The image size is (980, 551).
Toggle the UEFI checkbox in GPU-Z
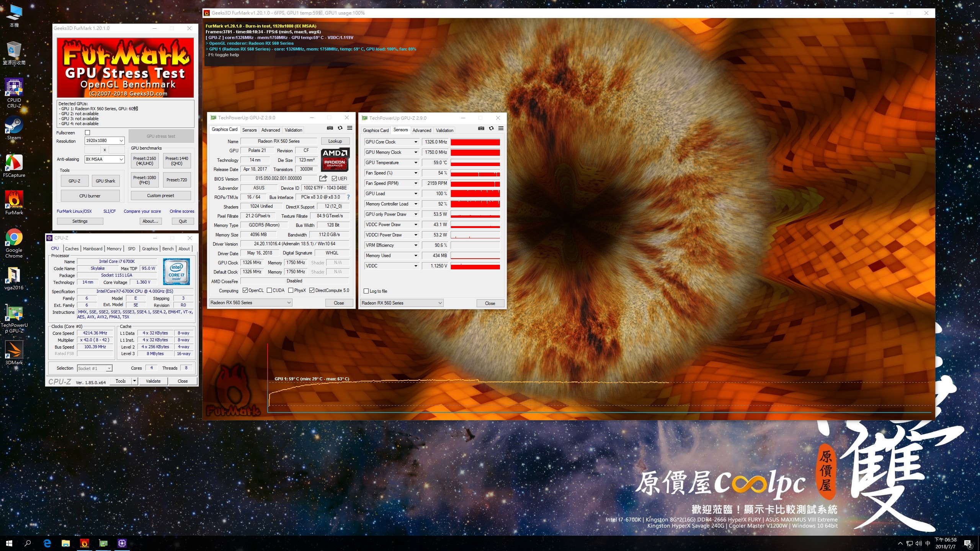click(334, 179)
